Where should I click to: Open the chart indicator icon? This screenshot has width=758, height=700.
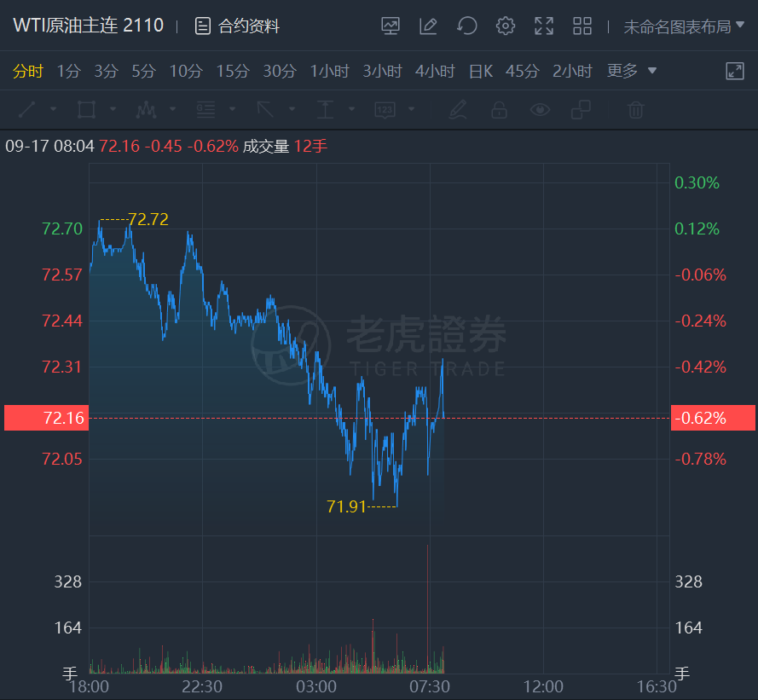pyautogui.click(x=391, y=26)
